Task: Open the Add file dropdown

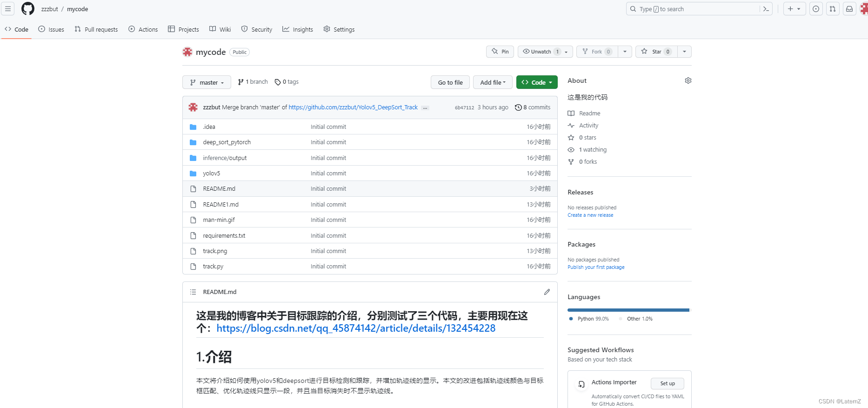Action: pos(493,82)
